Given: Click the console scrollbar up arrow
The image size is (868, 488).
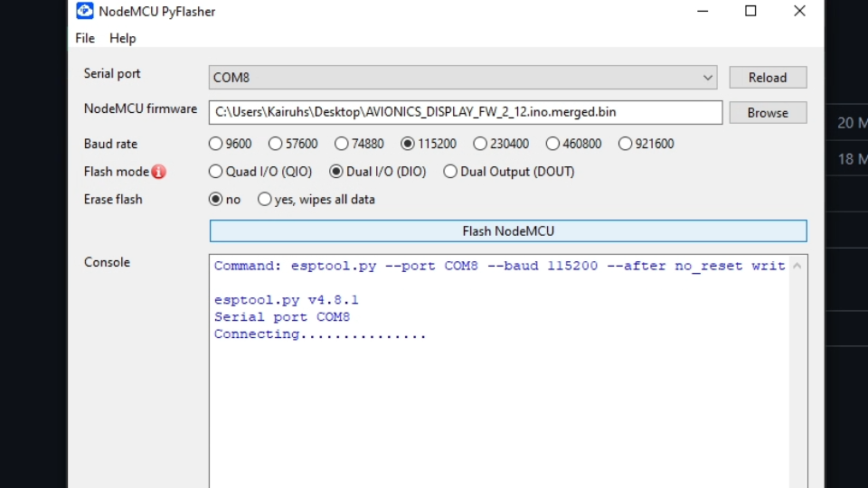Looking at the screenshot, I should pyautogui.click(x=797, y=266).
